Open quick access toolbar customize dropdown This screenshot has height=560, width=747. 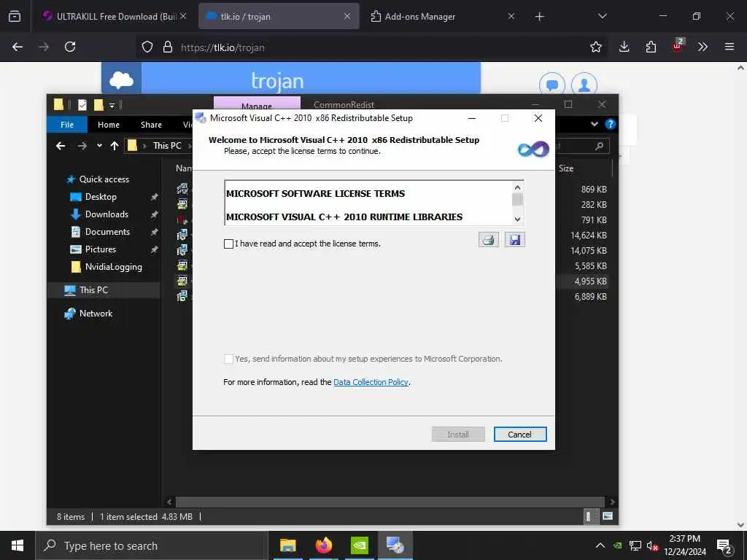[112, 105]
